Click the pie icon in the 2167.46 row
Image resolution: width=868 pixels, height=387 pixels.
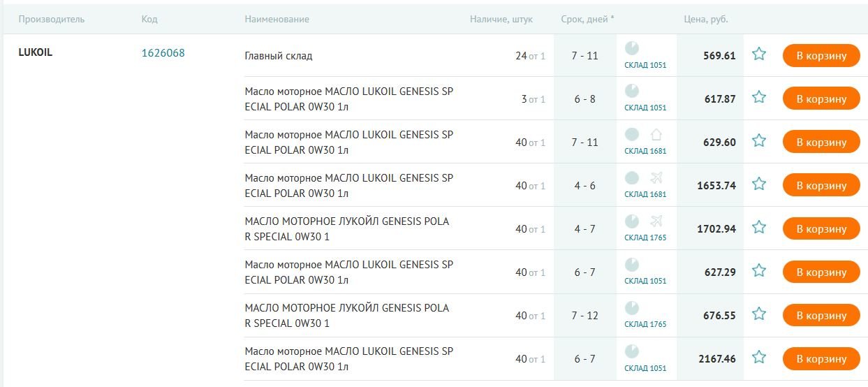point(631,351)
